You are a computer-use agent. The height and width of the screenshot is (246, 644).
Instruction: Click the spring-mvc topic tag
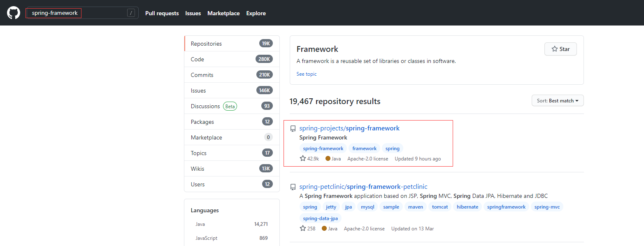pos(547,207)
